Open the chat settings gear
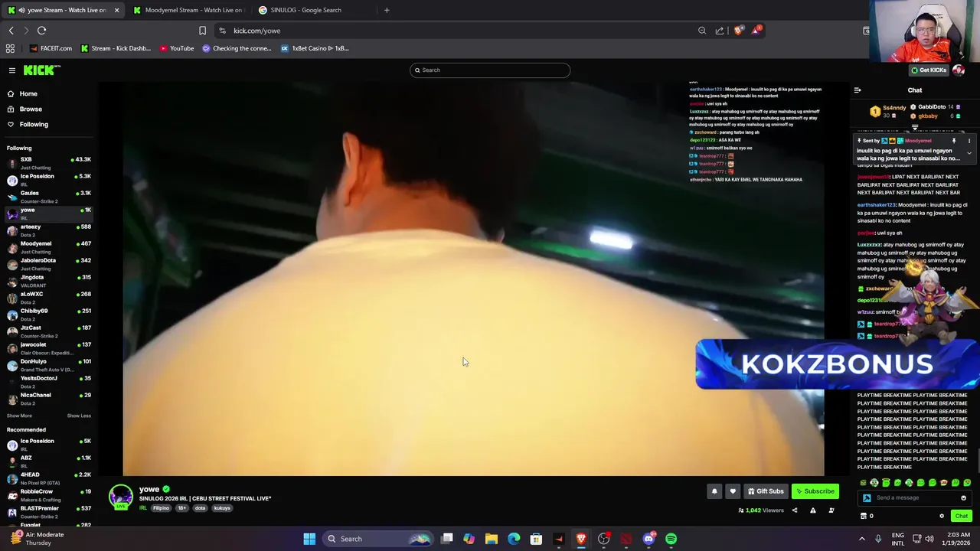 click(942, 516)
